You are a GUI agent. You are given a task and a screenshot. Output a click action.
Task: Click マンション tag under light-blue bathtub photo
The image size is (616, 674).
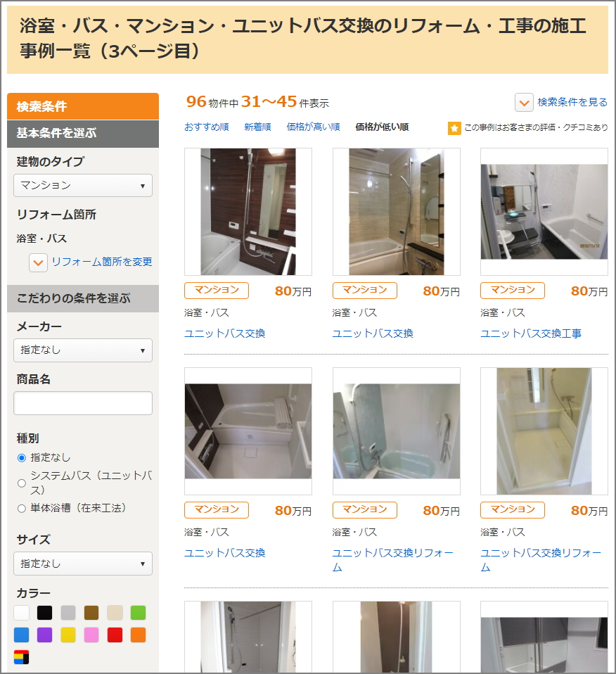coord(365,509)
